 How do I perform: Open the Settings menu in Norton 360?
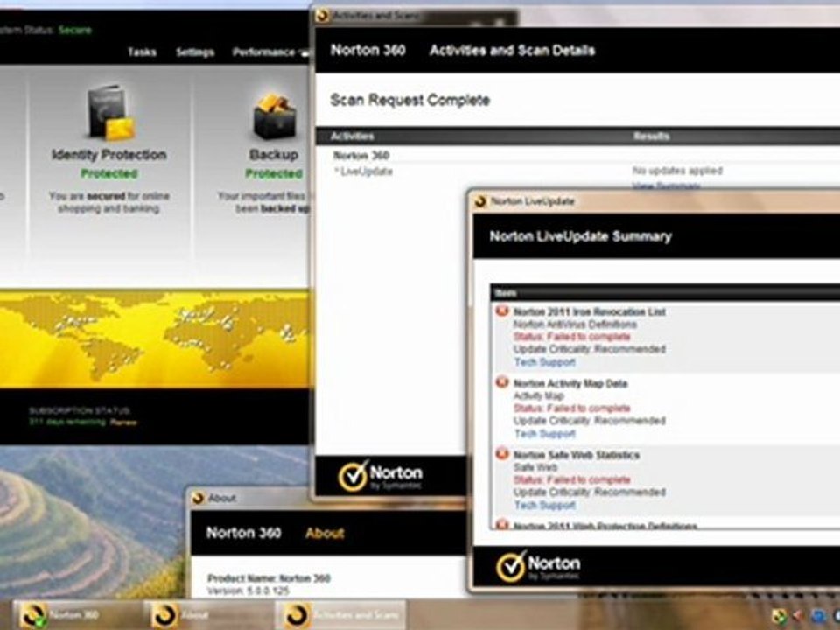point(195,52)
